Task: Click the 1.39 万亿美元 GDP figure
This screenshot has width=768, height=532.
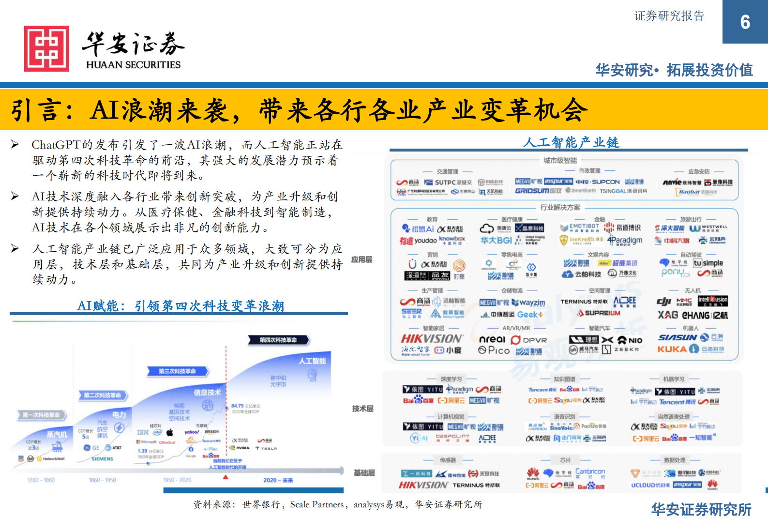Action: tap(151, 451)
